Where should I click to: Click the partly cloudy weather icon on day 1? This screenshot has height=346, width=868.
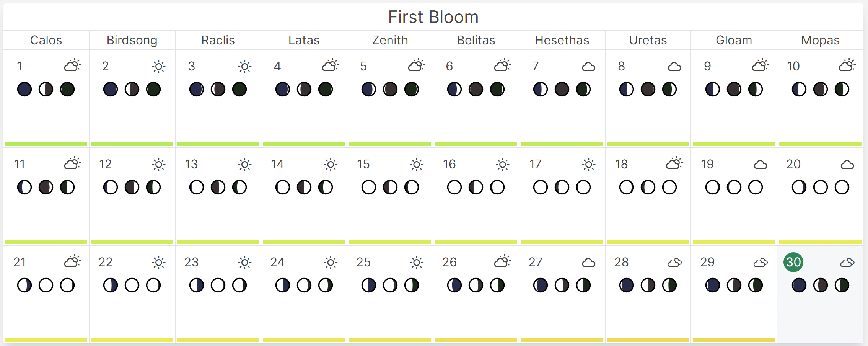pyautogui.click(x=72, y=66)
